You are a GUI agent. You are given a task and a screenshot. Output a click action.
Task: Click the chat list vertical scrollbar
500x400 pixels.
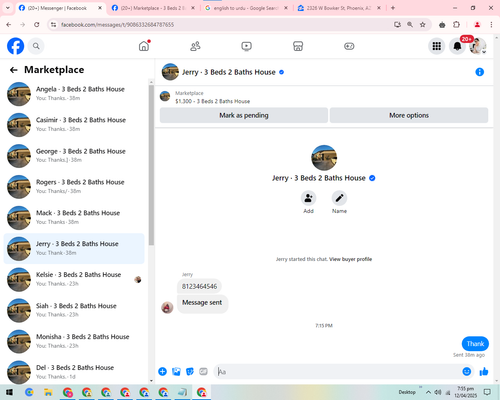click(x=151, y=165)
